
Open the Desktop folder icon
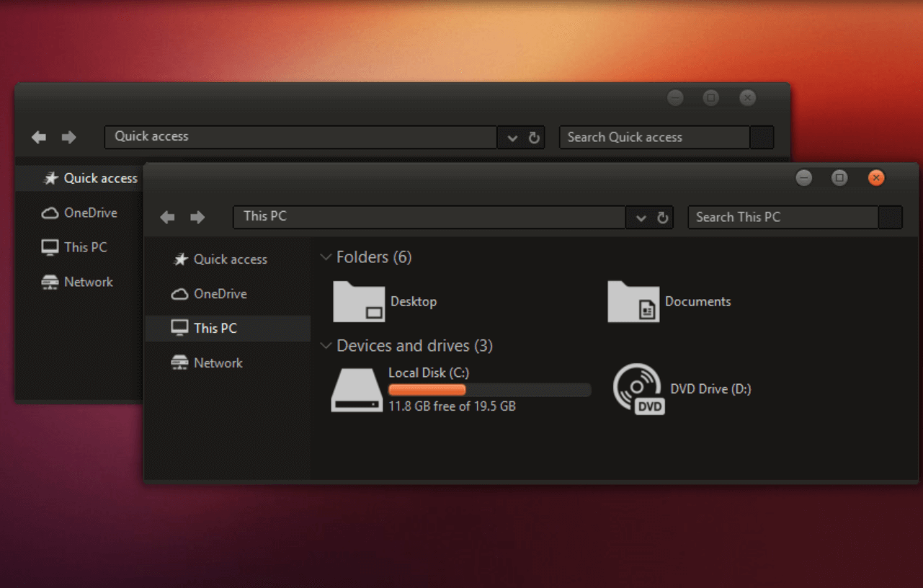coord(357,302)
